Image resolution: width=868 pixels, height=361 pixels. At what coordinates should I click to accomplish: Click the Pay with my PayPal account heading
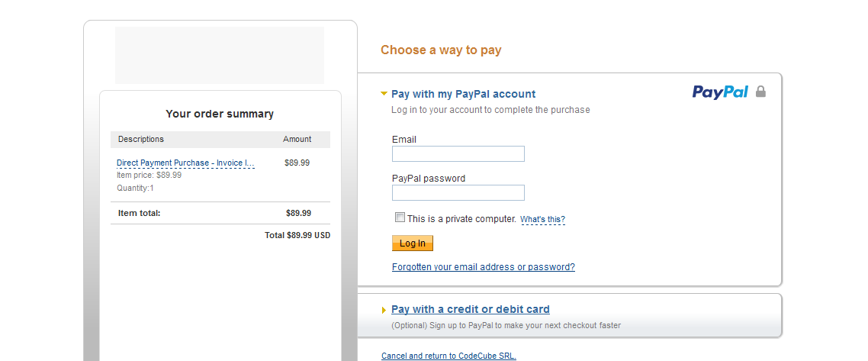[463, 94]
